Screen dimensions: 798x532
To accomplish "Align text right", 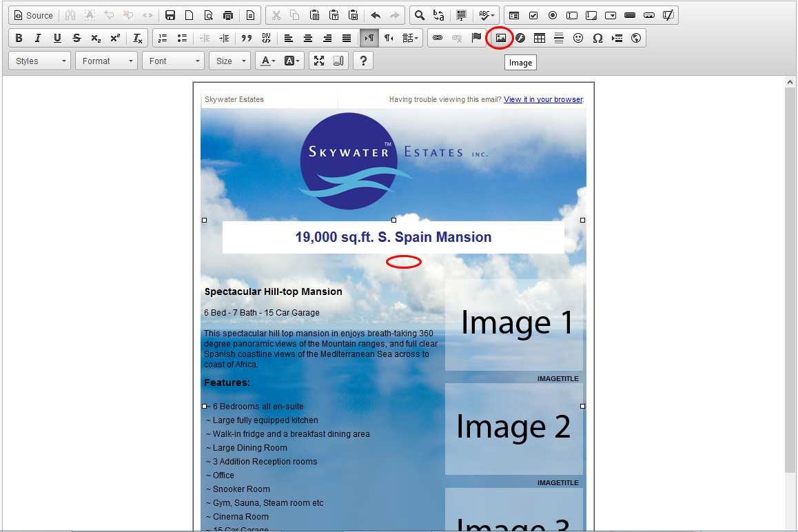I will [x=327, y=38].
